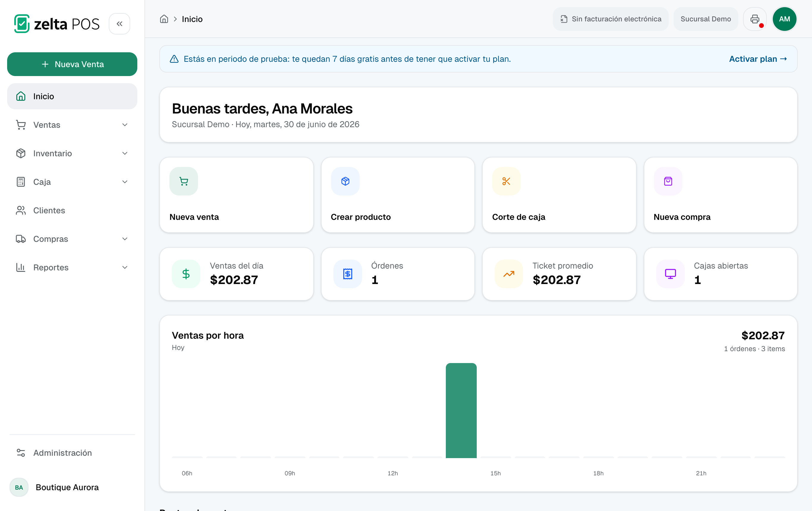The width and height of the screenshot is (812, 511).
Task: Click the Ventas por hora heading
Action: click(x=208, y=335)
